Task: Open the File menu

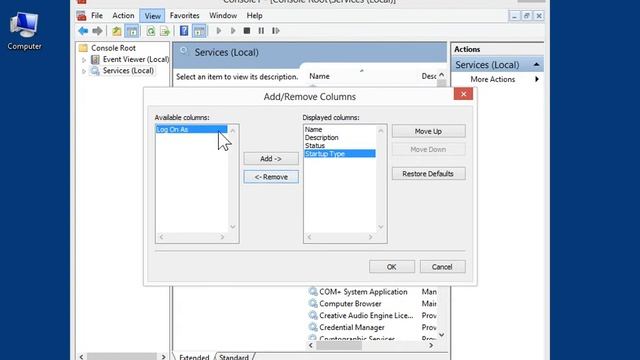Action: coord(97,16)
